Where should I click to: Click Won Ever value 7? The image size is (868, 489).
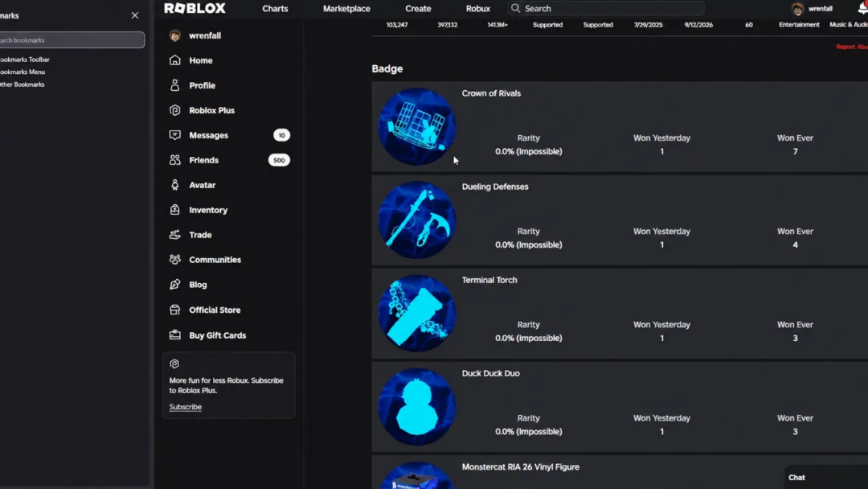[795, 151]
